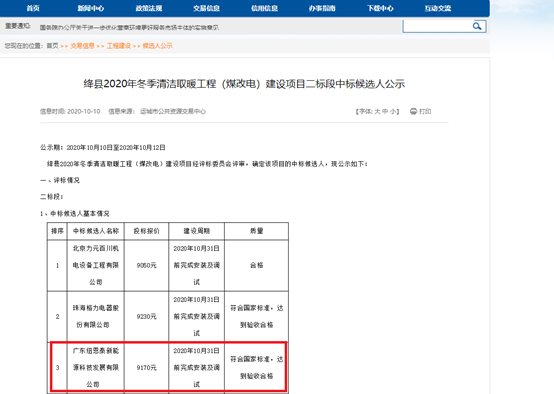Viewport: 554px width, 394px height.
Task: Open the 办事指南 navigation item
Action: 322,8
